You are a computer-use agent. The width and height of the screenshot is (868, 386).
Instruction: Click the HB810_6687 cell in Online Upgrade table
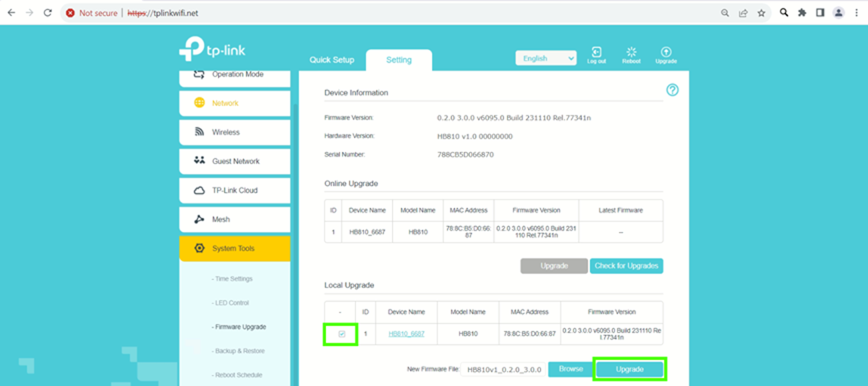coord(367,232)
